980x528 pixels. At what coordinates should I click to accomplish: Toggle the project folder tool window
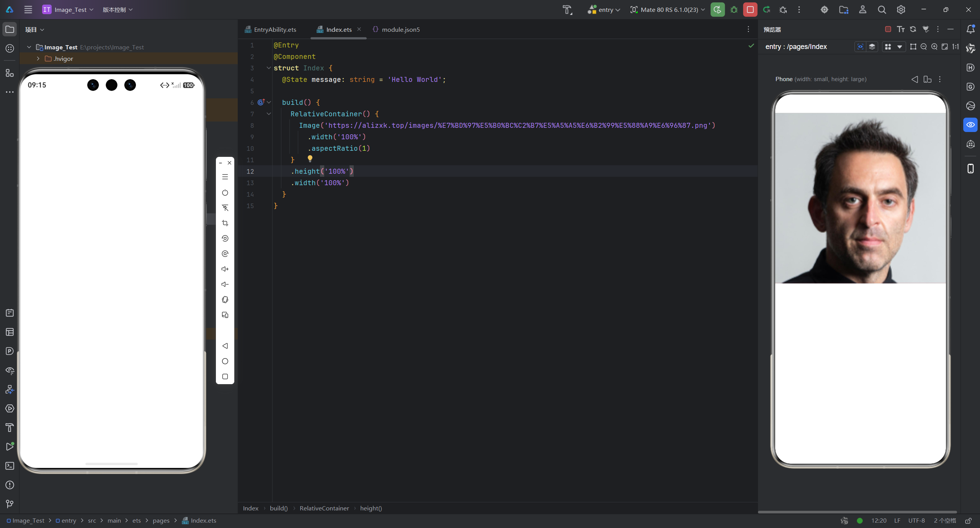[x=10, y=29]
